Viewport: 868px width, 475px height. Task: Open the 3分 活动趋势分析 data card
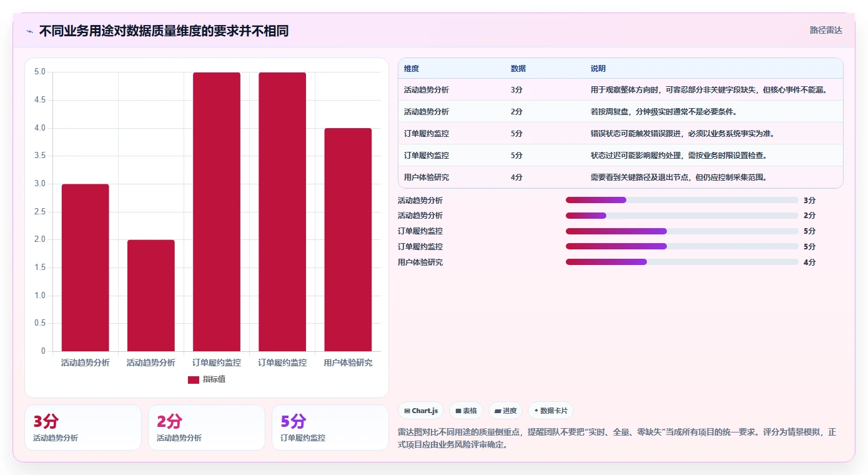pos(83,427)
